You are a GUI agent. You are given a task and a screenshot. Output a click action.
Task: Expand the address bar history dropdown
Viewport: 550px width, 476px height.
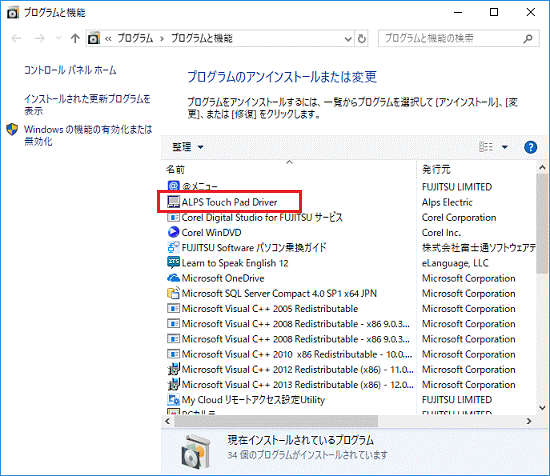tap(348, 39)
